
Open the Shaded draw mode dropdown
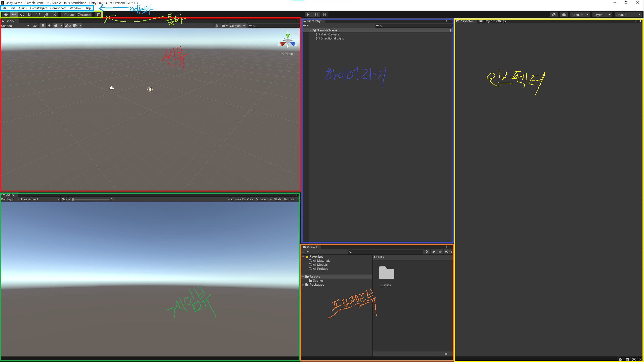tap(15, 26)
